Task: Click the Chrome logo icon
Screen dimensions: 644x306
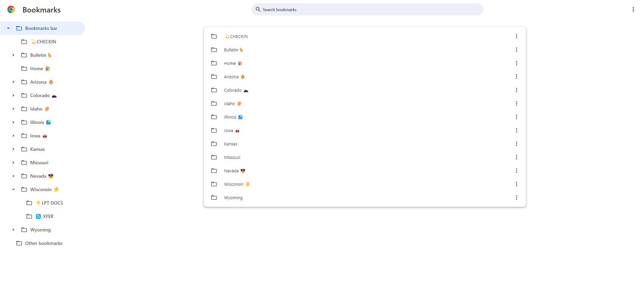Action: click(x=11, y=9)
